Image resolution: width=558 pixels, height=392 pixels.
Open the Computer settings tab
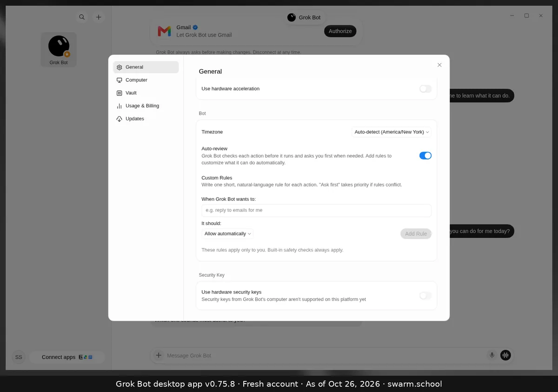point(146,80)
